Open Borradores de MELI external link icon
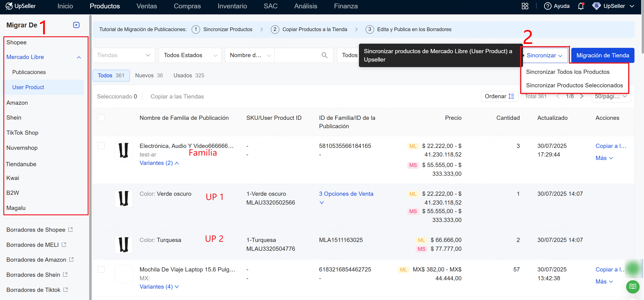 point(64,245)
